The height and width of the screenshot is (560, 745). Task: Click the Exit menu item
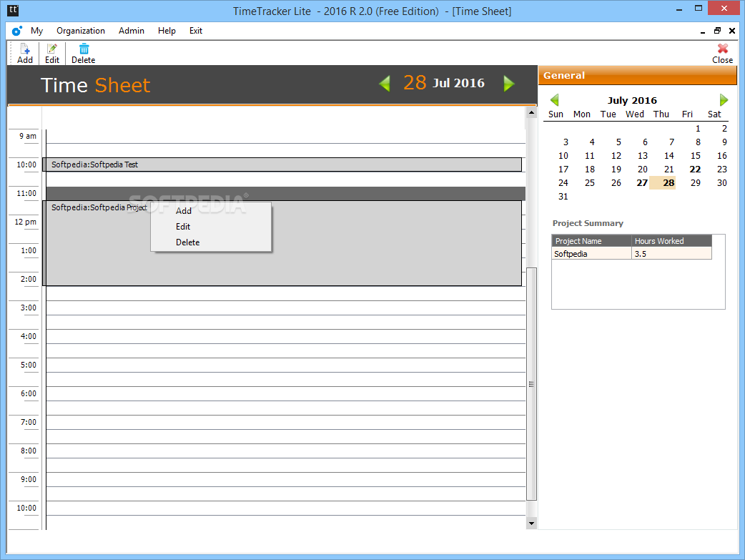196,31
